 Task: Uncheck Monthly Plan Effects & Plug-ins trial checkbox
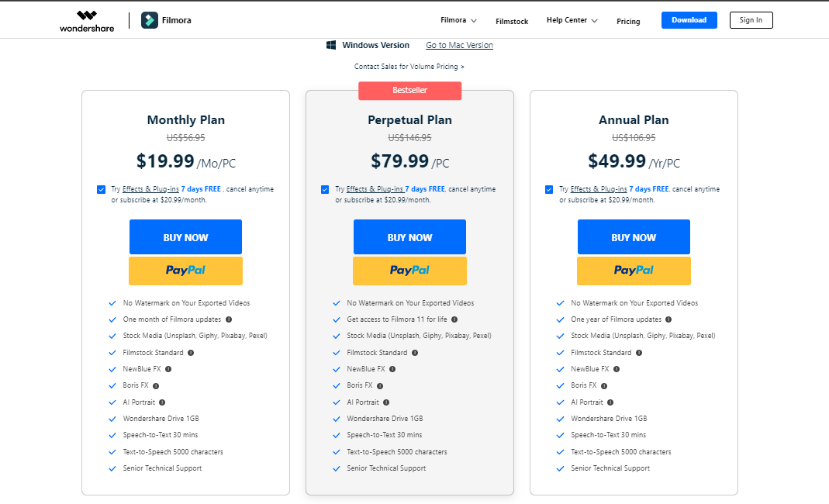point(102,189)
